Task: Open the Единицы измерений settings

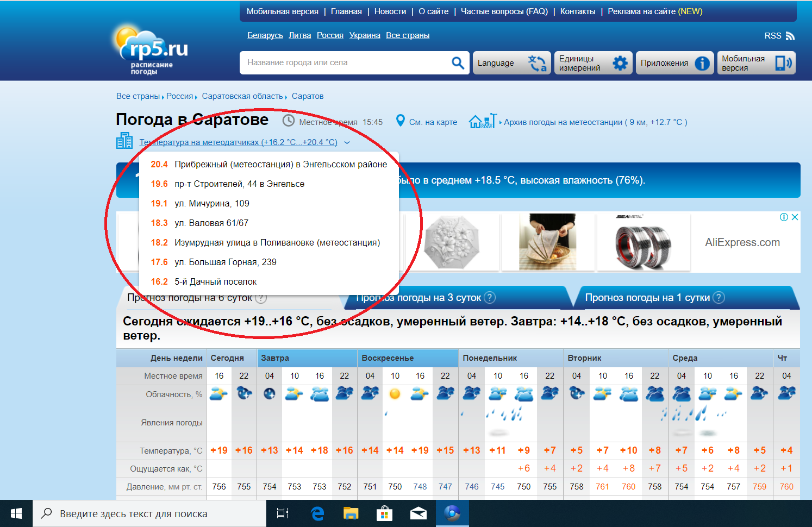Action: pos(594,63)
